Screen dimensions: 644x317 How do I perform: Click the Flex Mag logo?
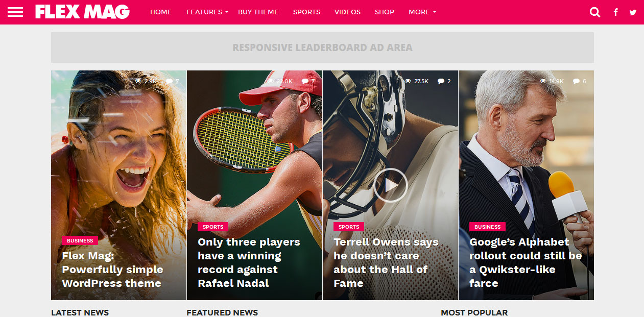tap(82, 12)
